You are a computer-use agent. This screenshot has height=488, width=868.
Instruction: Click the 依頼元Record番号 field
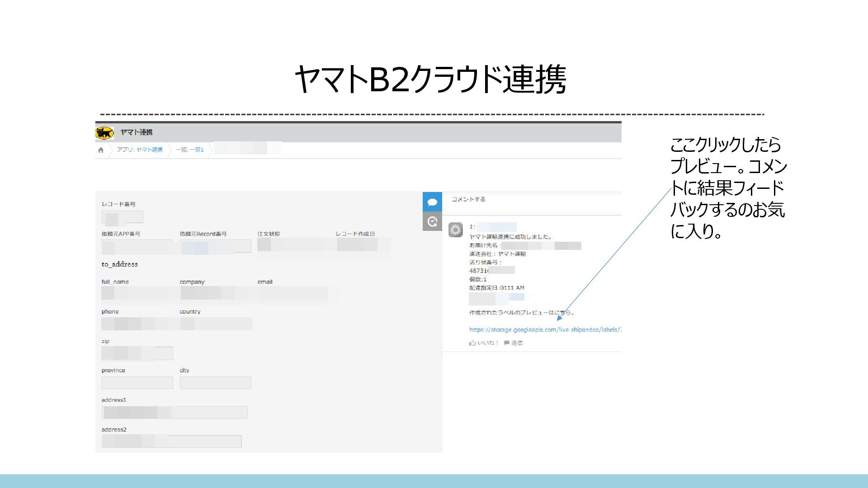point(215,246)
